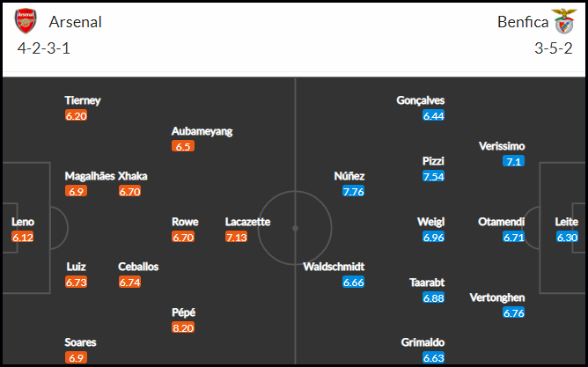Click Pizzi's 7.54 rating badge
Viewport: 588px width, 367px height.
(433, 176)
